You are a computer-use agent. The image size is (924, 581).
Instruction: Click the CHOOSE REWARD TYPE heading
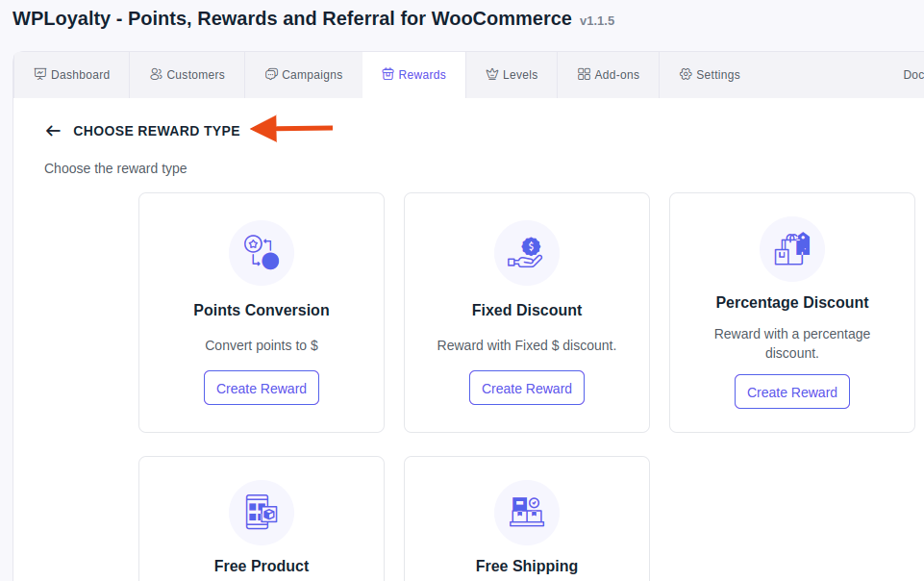(x=157, y=131)
